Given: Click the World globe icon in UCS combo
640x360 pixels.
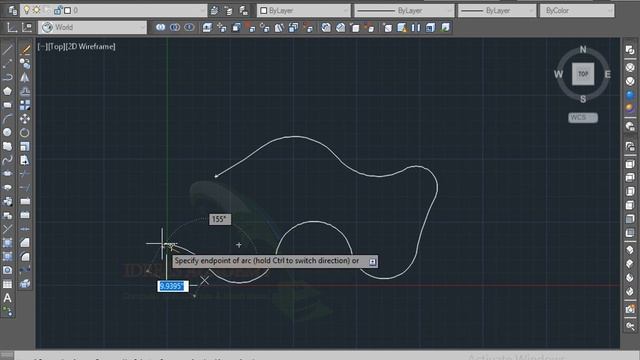Looking at the screenshot, I should [47, 27].
